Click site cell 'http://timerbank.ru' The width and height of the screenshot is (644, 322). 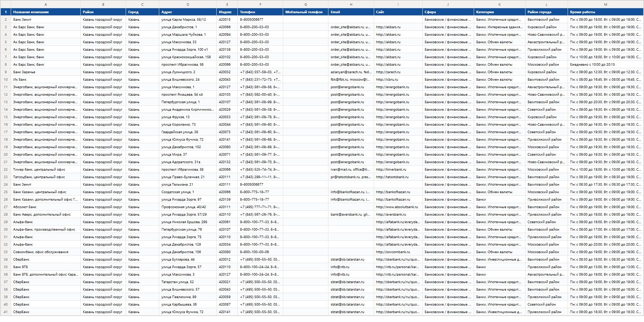tap(398, 170)
